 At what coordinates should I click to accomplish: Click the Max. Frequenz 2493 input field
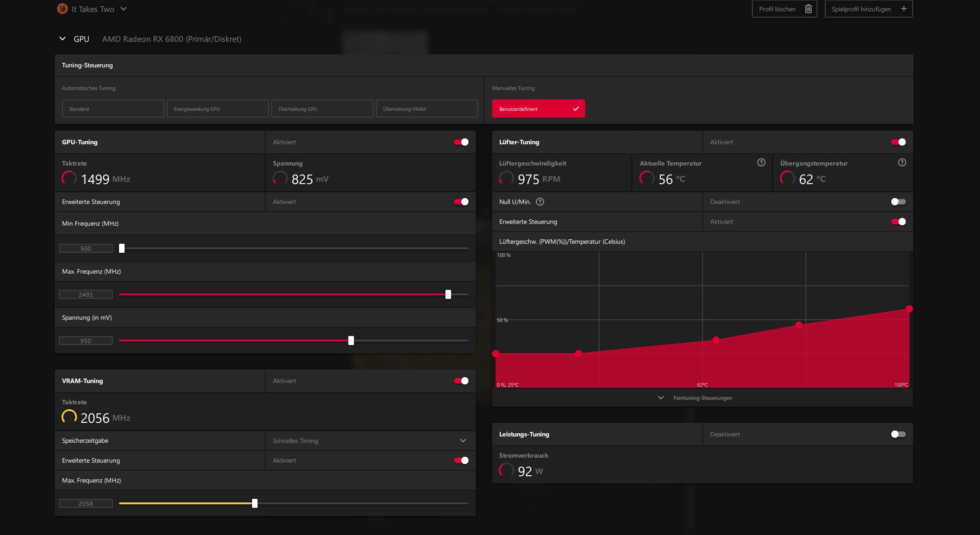86,295
